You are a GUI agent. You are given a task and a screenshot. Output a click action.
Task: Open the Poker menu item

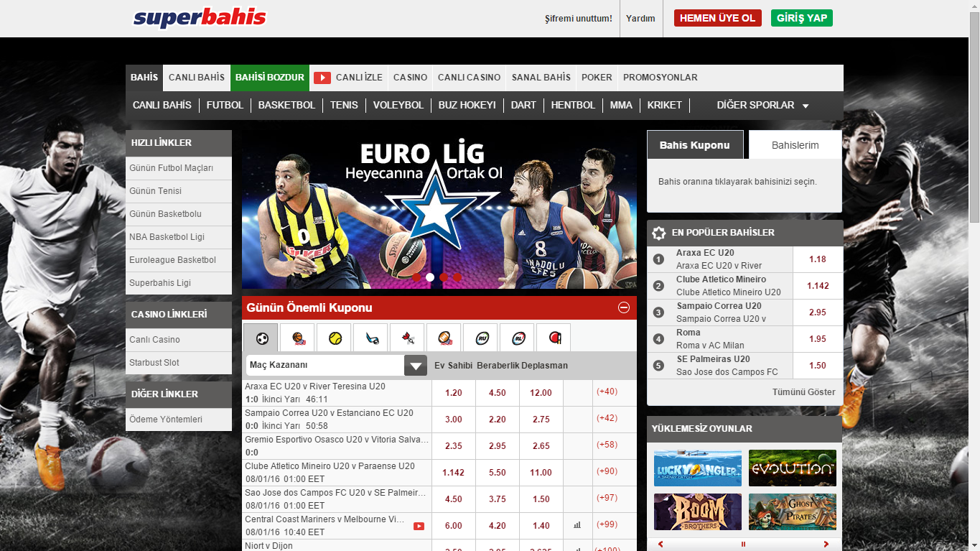click(597, 78)
